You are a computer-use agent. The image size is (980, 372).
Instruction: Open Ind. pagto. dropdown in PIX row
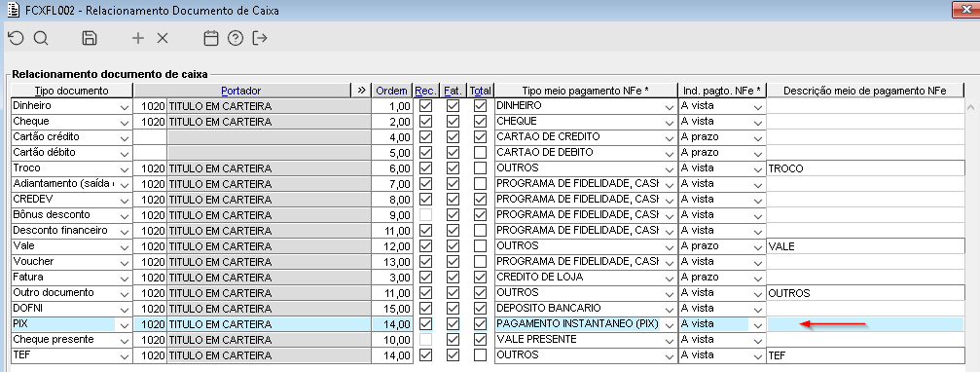[757, 325]
